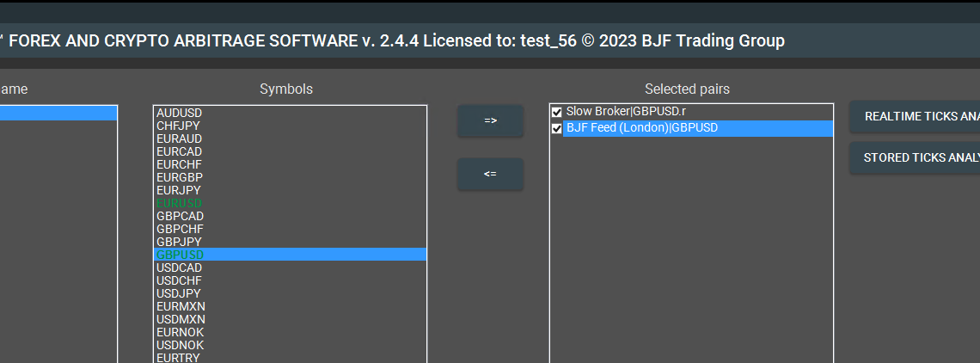Choose USDJPY from Symbols
The width and height of the screenshot is (980, 363).
coord(179,293)
